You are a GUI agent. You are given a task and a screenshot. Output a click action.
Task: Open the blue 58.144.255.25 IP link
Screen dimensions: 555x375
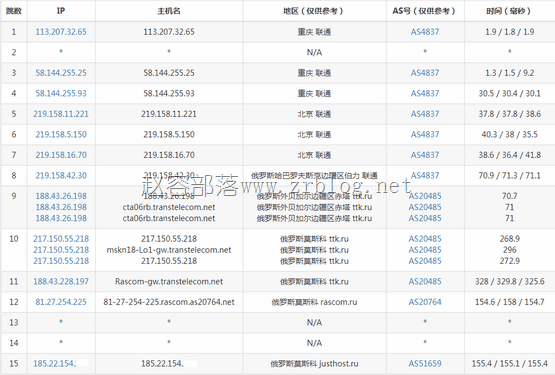click(61, 73)
